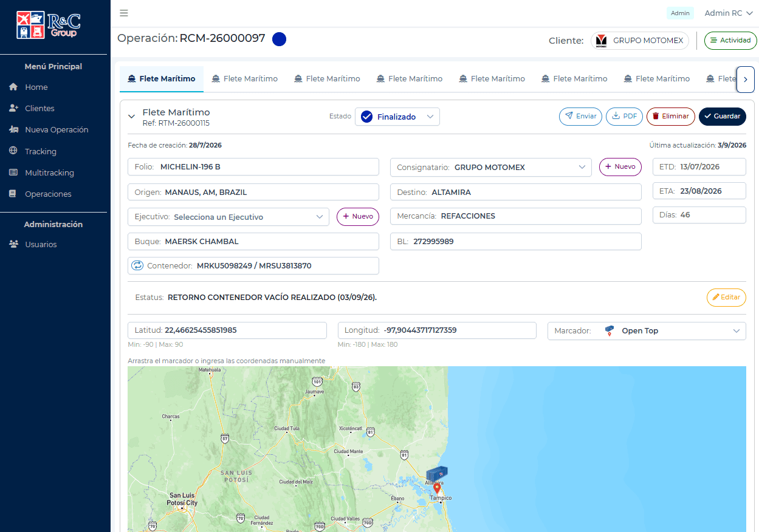Click San Luis Potosí City on the map

183,499
